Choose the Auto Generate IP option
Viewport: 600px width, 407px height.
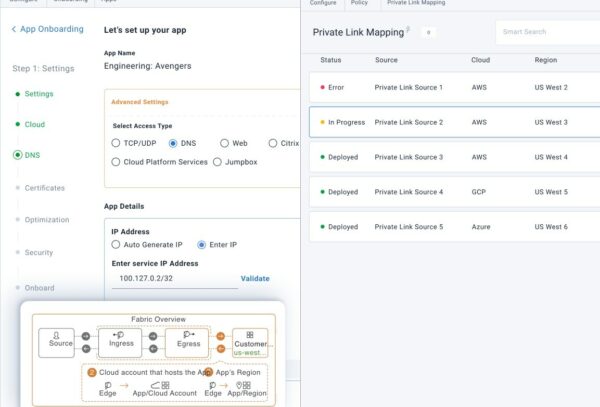(116, 244)
